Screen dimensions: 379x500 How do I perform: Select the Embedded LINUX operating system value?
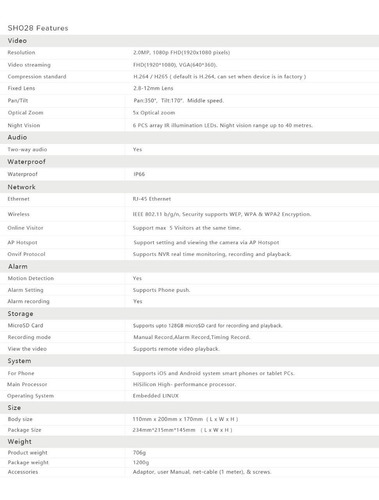pyautogui.click(x=156, y=396)
